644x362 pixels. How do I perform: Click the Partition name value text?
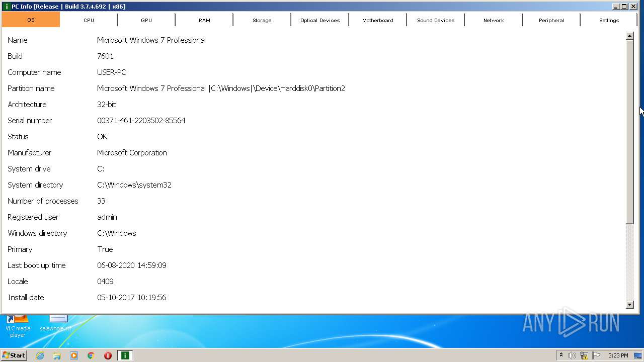tap(221, 88)
